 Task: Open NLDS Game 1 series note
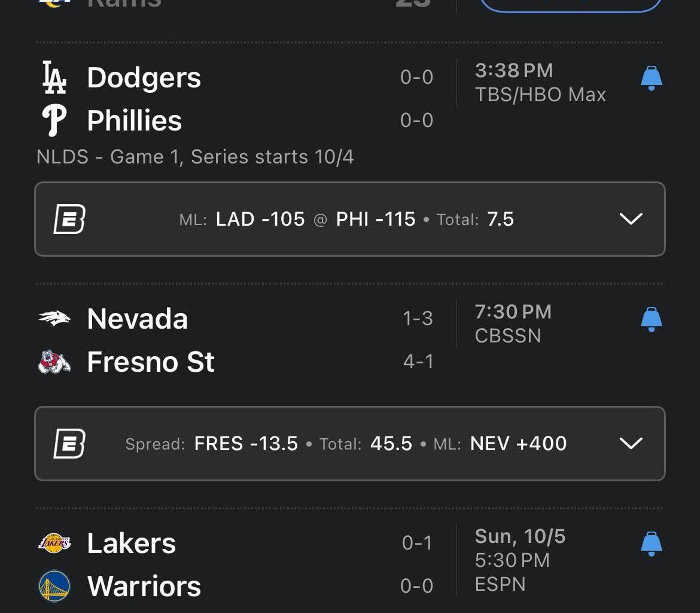click(x=195, y=157)
